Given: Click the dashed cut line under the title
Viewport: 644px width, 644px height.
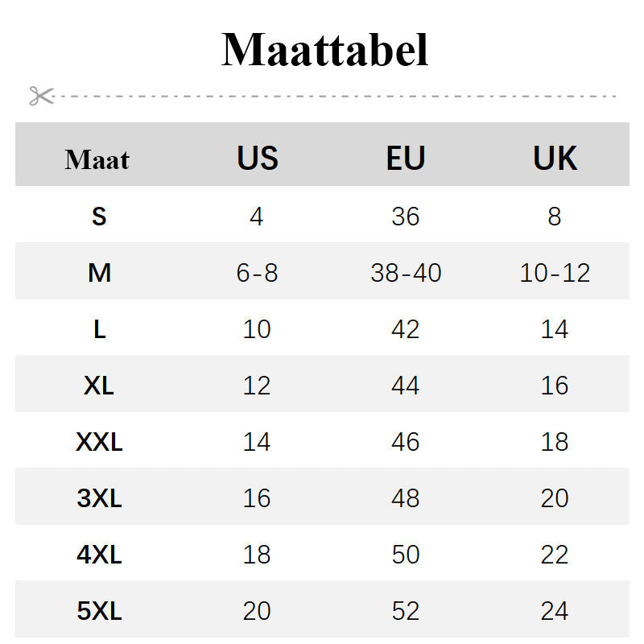Looking at the screenshot, I should click(x=338, y=96).
